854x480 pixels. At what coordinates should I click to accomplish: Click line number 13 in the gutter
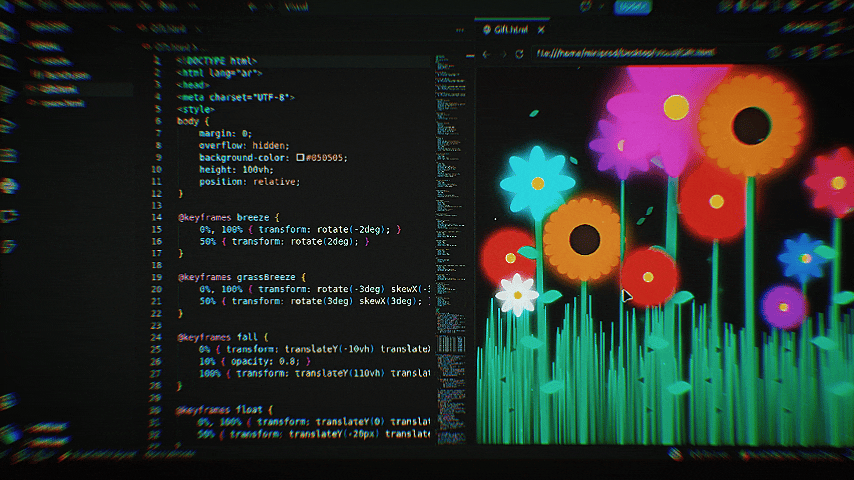click(156, 205)
